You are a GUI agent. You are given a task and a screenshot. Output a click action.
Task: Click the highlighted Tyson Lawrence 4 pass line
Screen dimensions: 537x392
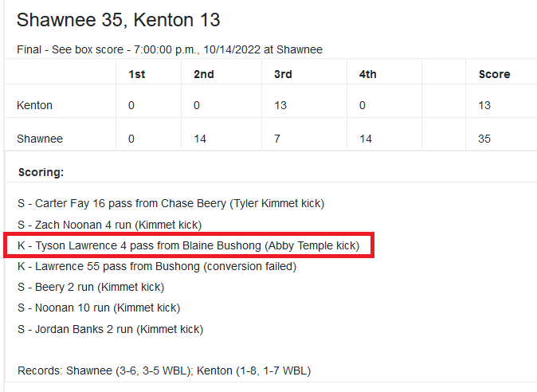(188, 245)
